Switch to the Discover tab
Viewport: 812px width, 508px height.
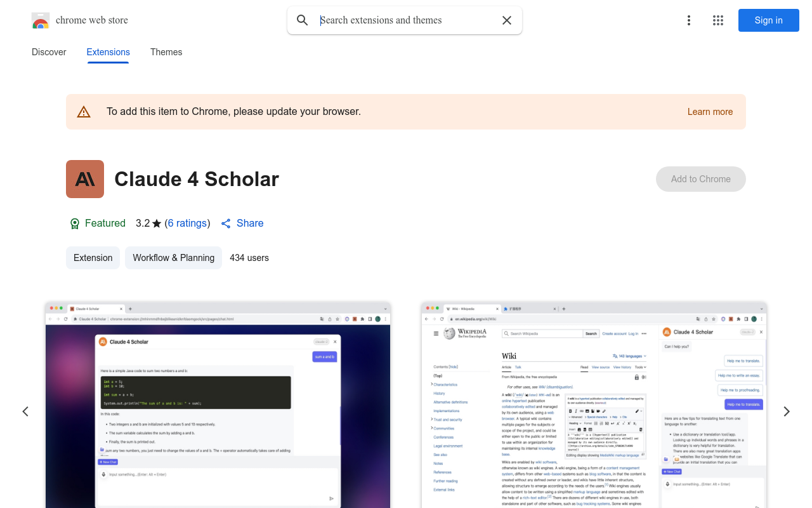point(49,52)
